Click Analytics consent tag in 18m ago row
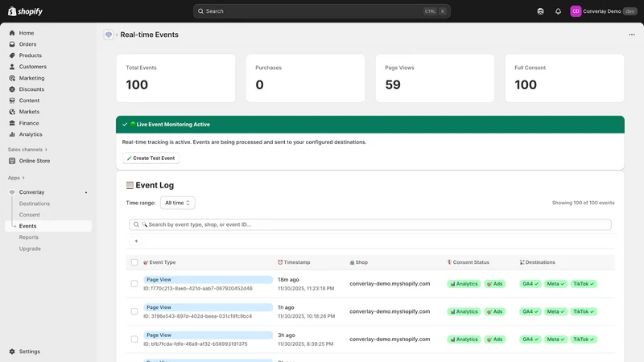 coord(464,284)
